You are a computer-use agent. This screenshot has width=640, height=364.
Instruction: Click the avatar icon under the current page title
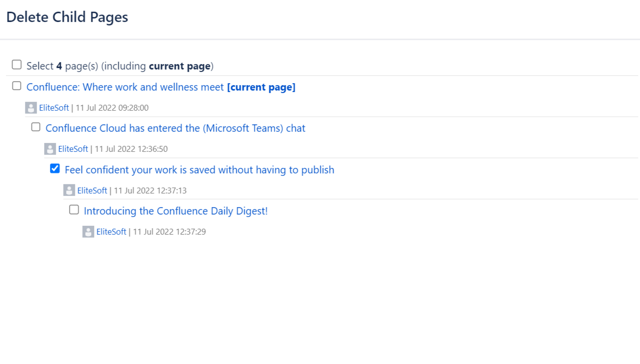pyautogui.click(x=31, y=108)
